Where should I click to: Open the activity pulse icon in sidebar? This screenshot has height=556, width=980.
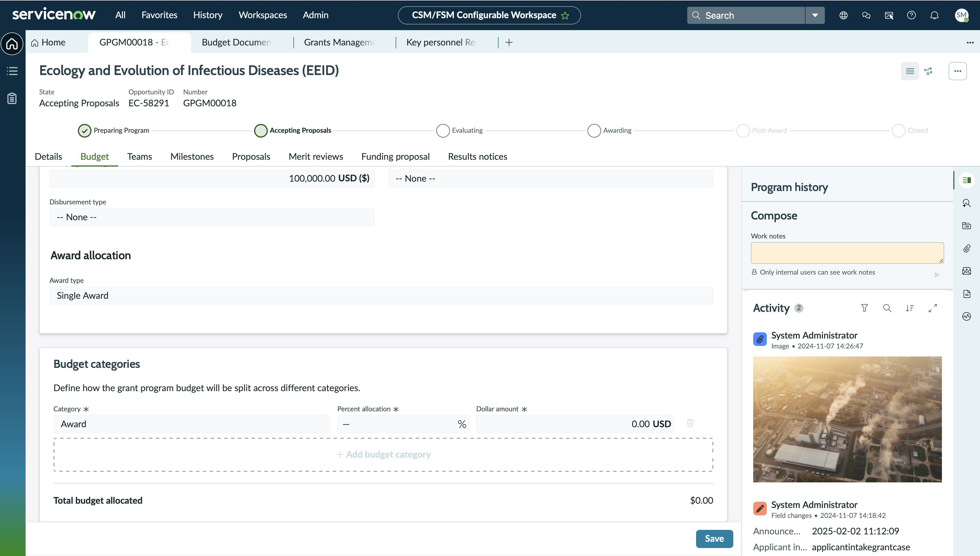966,316
